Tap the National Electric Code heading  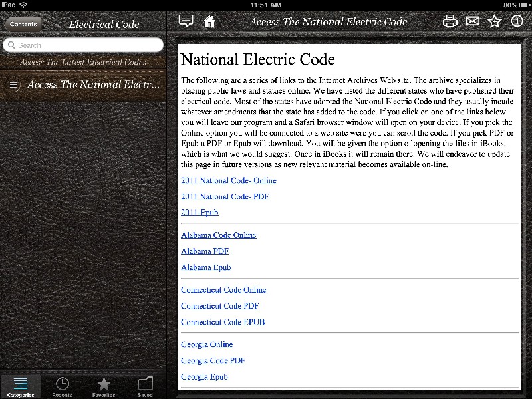[x=257, y=59]
